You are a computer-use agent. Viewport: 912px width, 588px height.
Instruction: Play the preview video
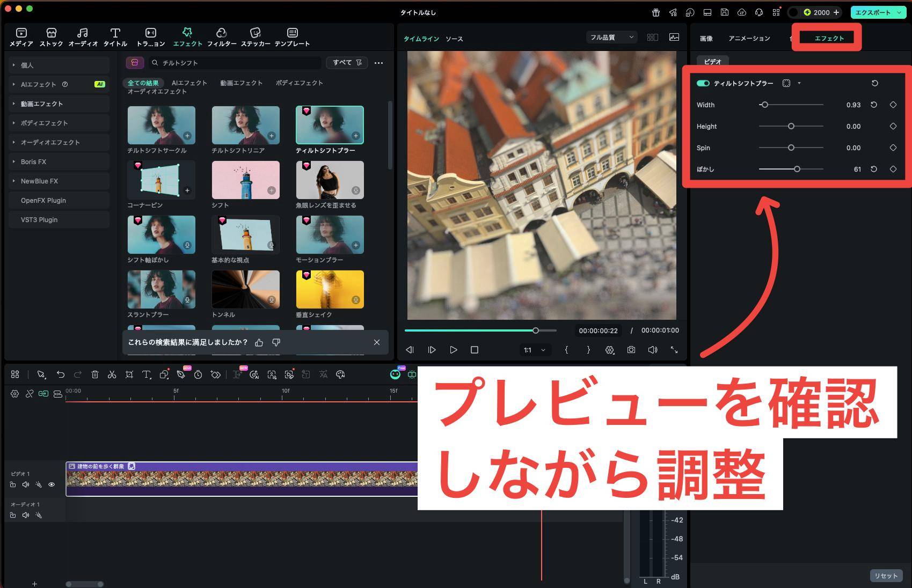[453, 350]
